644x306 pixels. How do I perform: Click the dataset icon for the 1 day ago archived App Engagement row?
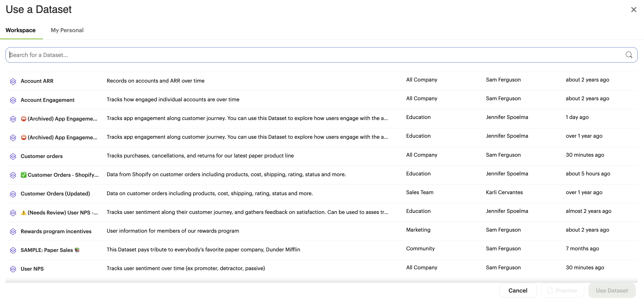tap(13, 119)
